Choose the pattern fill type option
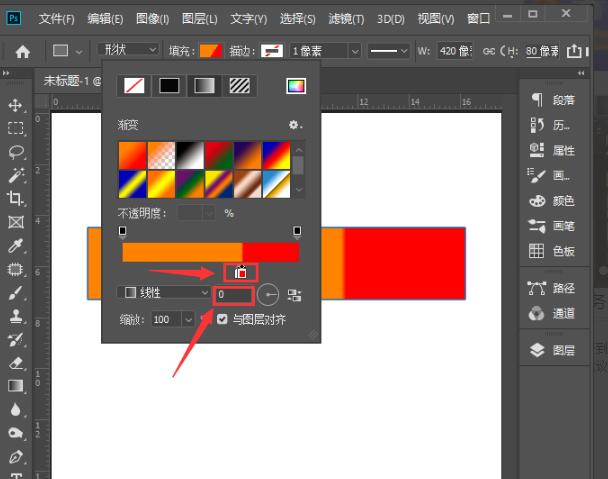This screenshot has height=479, width=608. pos(240,86)
